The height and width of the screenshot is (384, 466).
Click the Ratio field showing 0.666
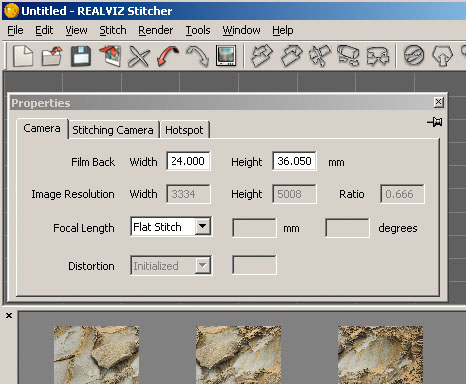(x=402, y=194)
